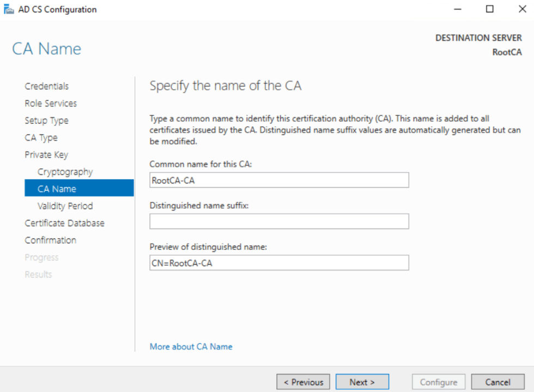Image resolution: width=534 pixels, height=392 pixels.
Task: Select the distinguished name preview field
Action: pyautogui.click(x=279, y=262)
